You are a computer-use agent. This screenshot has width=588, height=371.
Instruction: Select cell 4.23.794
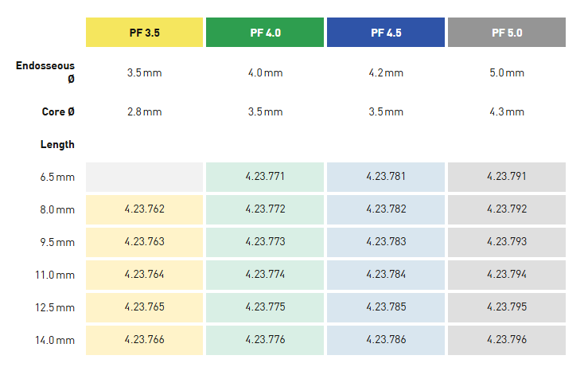[507, 275]
